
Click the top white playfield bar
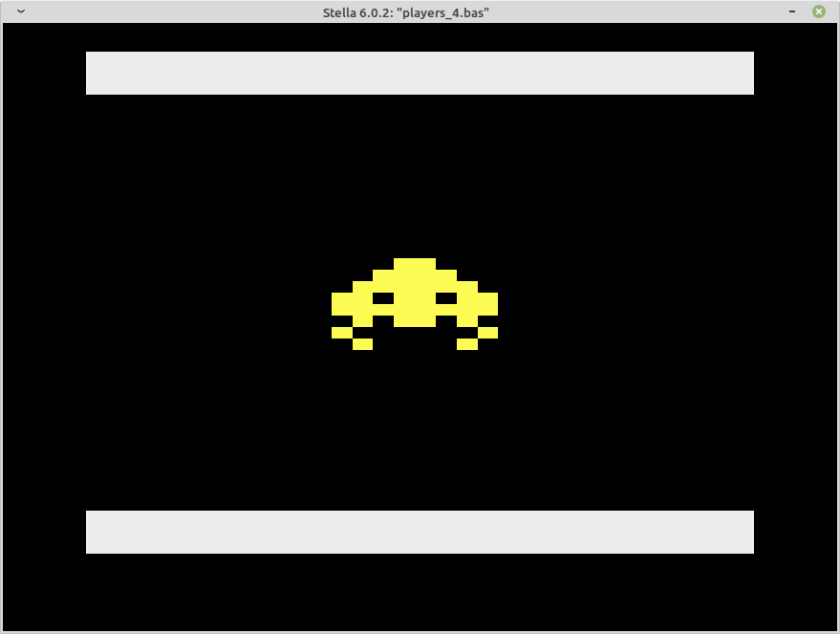coord(420,74)
